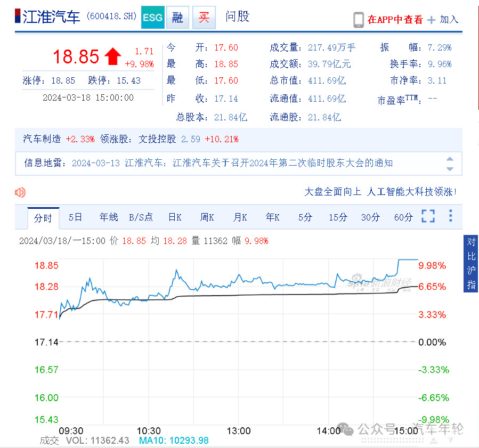Click the 买 buy badge

(204, 18)
